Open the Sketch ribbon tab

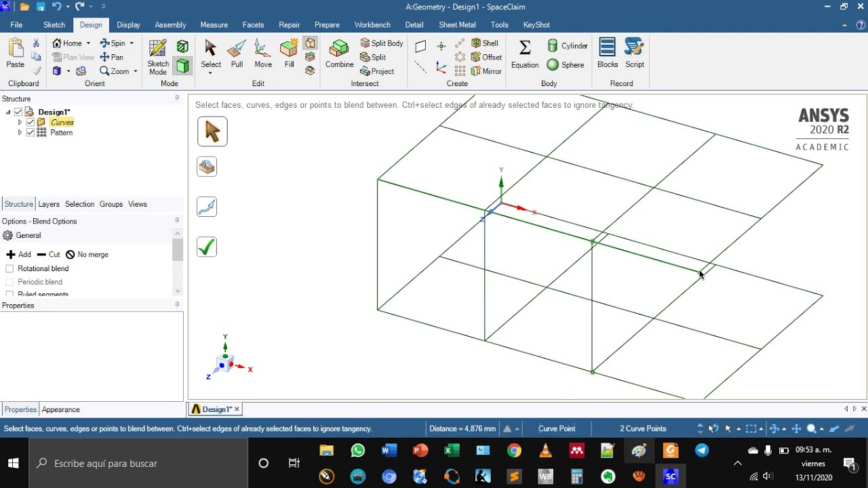coord(54,24)
